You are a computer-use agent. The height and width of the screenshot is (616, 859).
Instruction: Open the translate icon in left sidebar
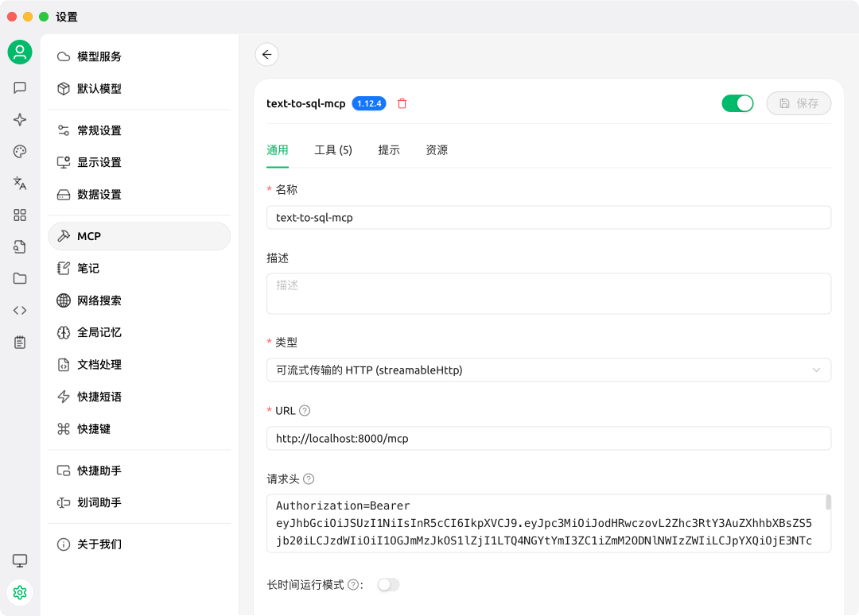(x=20, y=183)
